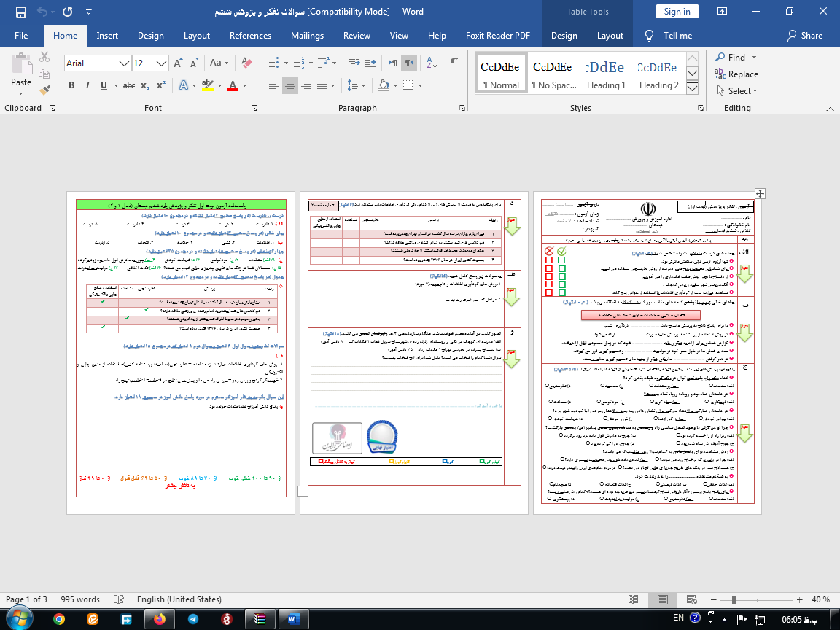Open Firefox from the Windows taskbar
The height and width of the screenshot is (630, 840).
point(160,619)
